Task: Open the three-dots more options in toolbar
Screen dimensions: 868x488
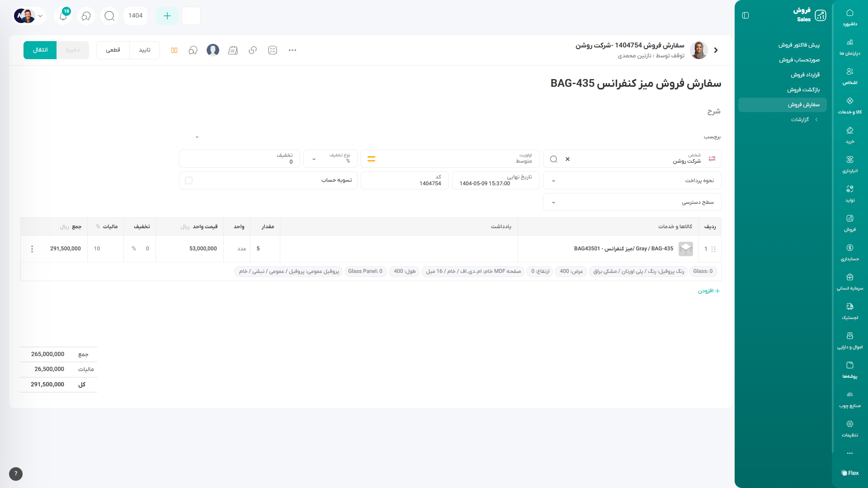Action: click(292, 50)
